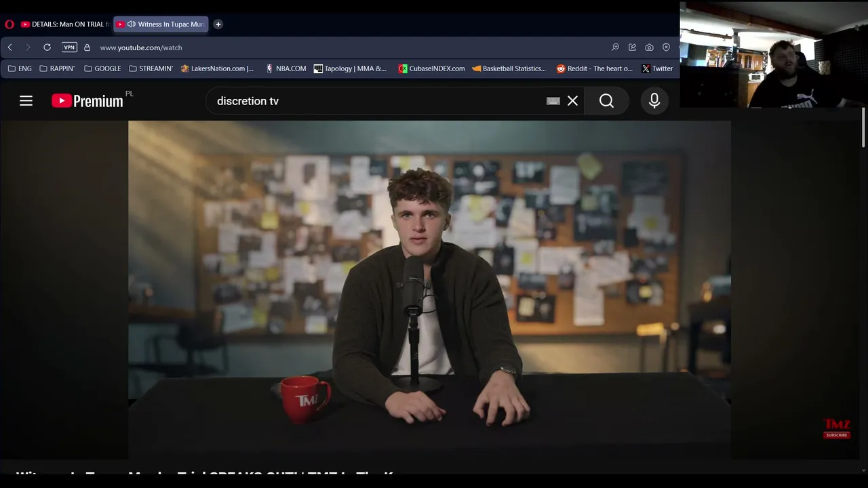Run the YouTube search with magnifier button

click(x=607, y=101)
